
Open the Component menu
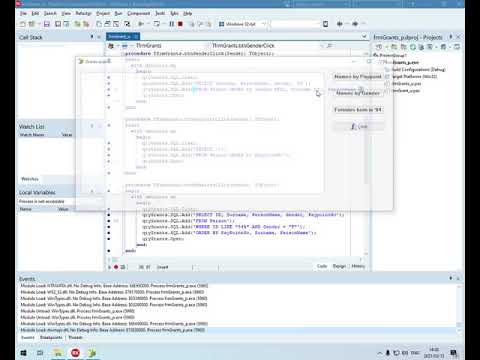[x=139, y=13]
